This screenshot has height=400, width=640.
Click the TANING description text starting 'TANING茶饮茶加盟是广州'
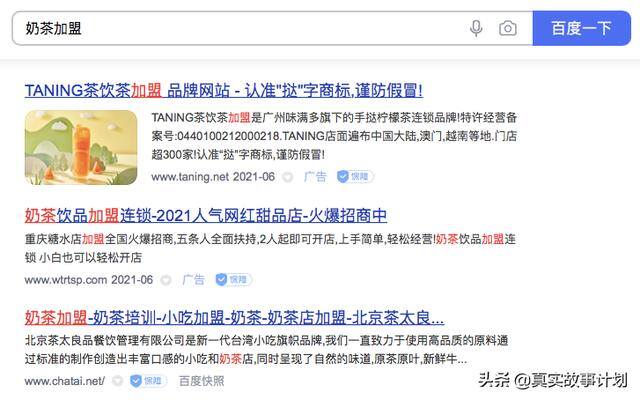click(x=334, y=136)
